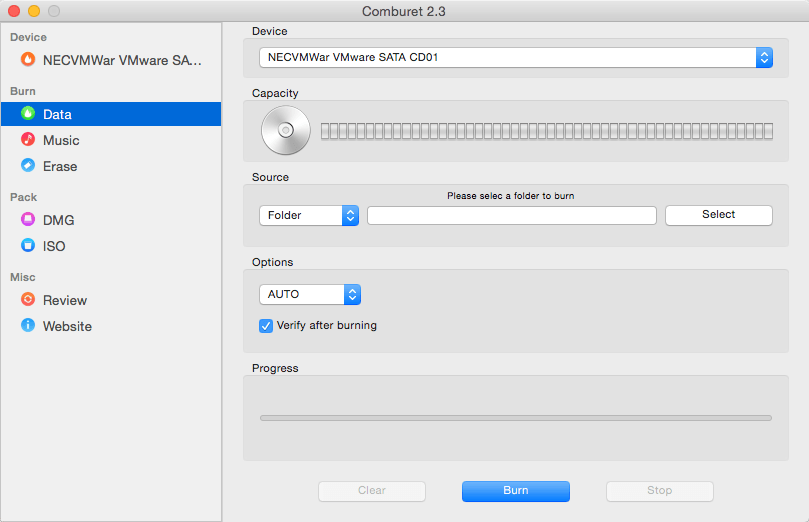Click the blue Burn button

point(516,491)
